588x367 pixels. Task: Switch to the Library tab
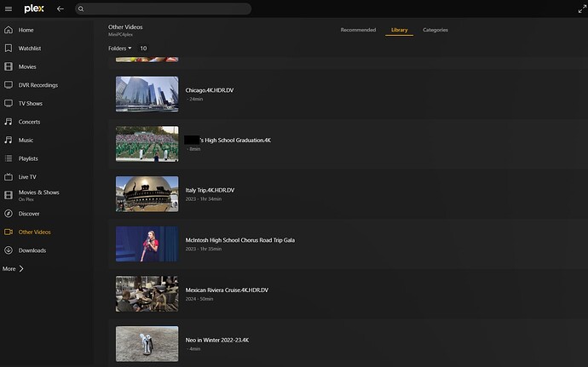(x=400, y=30)
